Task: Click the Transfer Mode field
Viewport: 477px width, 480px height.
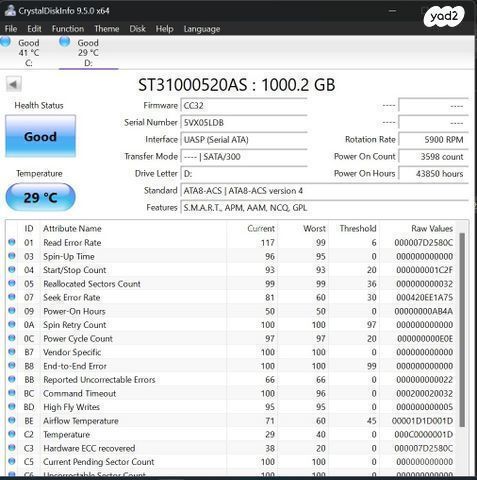Action: [244, 157]
